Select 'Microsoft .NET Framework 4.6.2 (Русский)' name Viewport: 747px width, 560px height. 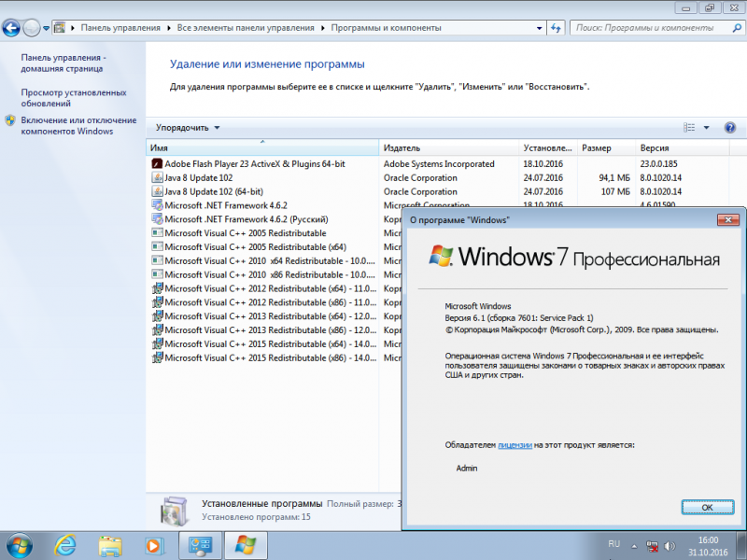coord(247,219)
